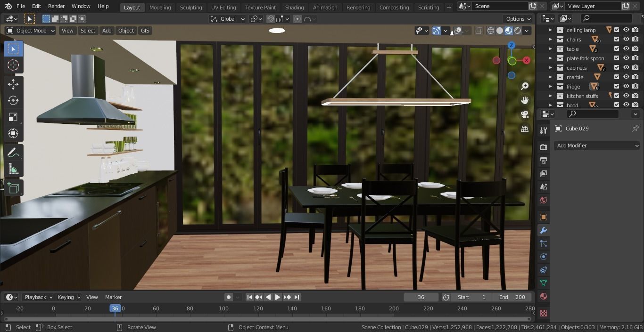
Task: Open the GIS menu in viewport header
Action: pyautogui.click(x=145, y=31)
